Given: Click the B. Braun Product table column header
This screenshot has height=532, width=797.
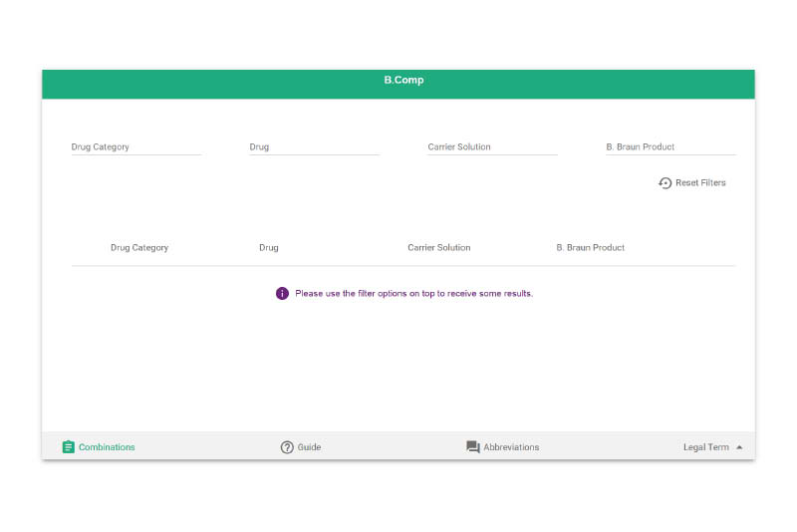Looking at the screenshot, I should (590, 247).
